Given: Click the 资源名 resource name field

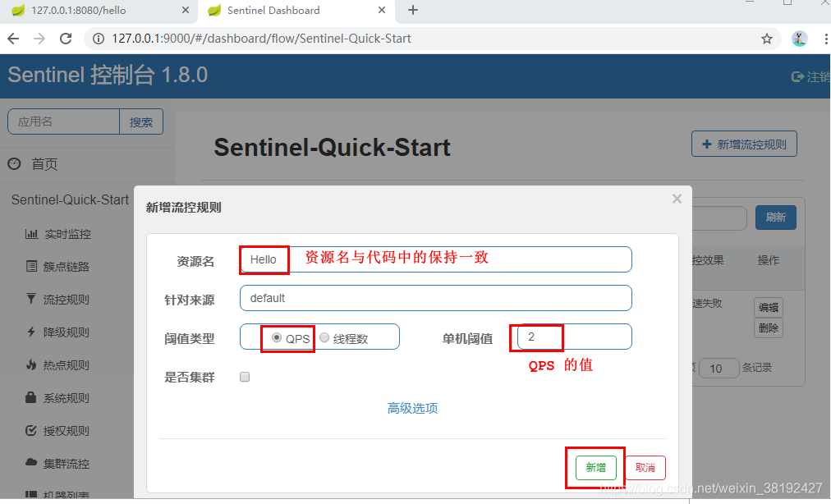Looking at the screenshot, I should tap(436, 259).
